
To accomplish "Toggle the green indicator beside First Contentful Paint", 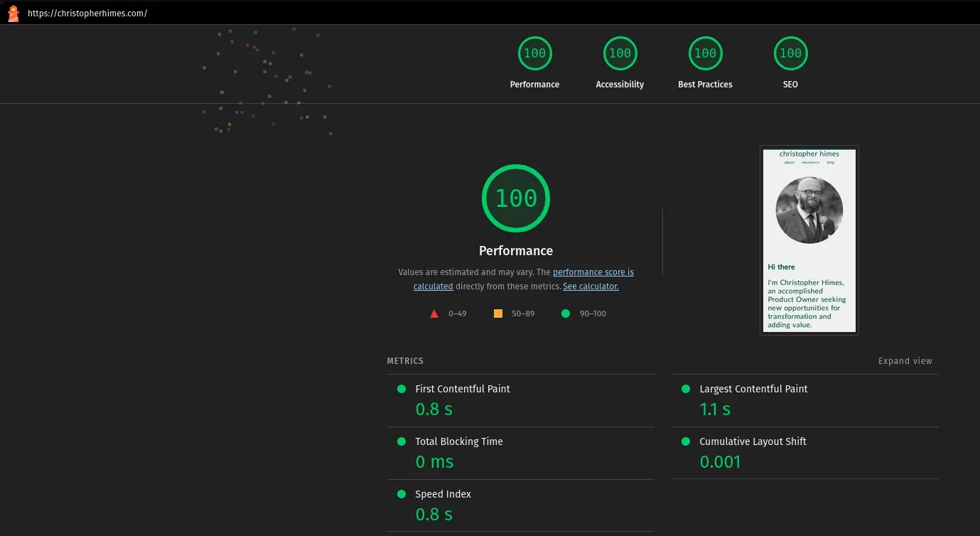I will pyautogui.click(x=402, y=389).
